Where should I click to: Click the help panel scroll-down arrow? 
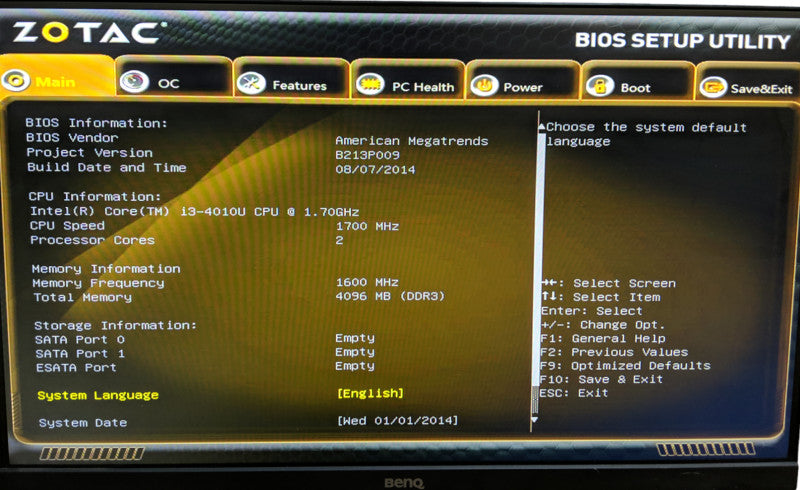click(x=535, y=420)
